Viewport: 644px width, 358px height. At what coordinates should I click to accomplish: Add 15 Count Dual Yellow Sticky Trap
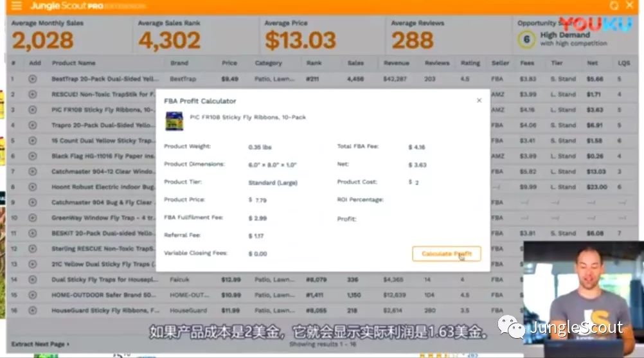(x=32, y=140)
